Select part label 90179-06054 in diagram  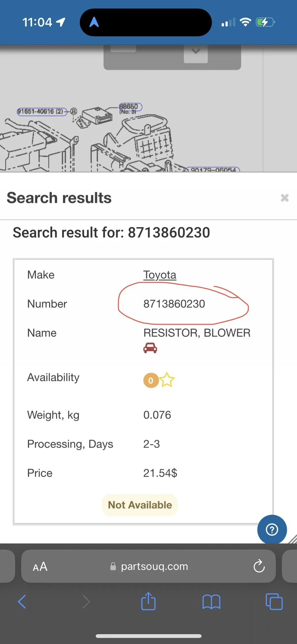click(213, 170)
